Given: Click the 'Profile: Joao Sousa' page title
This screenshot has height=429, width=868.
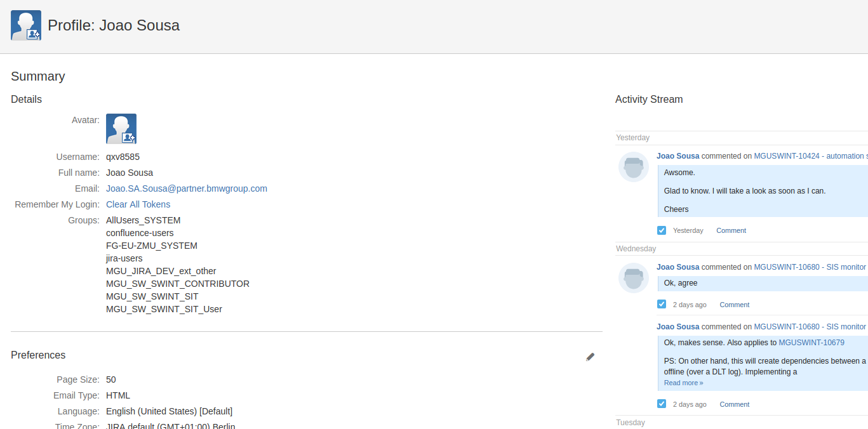Looking at the screenshot, I should pyautogui.click(x=114, y=25).
